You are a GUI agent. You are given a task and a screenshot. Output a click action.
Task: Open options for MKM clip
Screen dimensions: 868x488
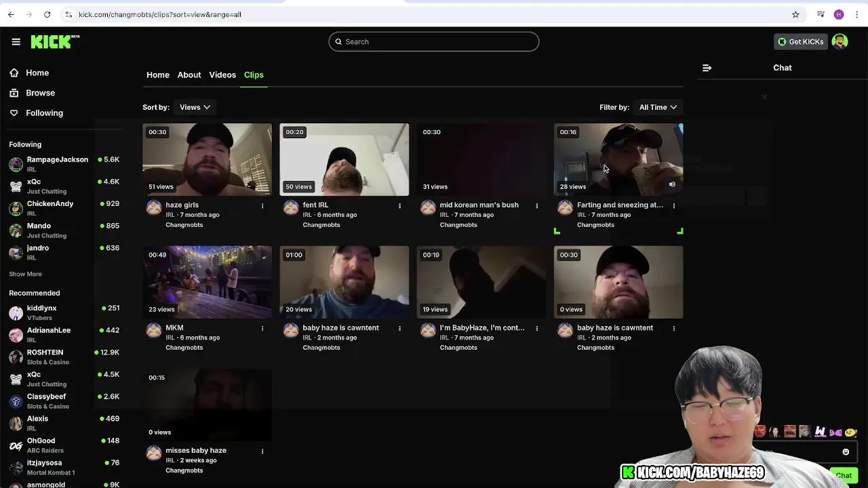tap(262, 328)
